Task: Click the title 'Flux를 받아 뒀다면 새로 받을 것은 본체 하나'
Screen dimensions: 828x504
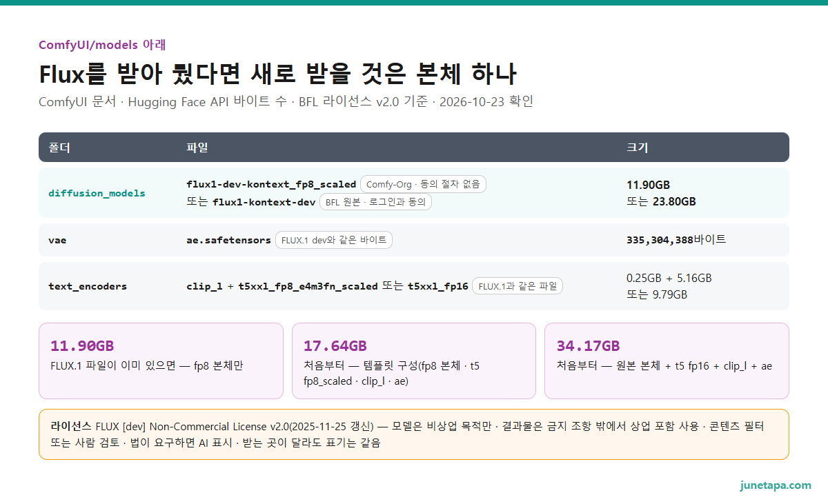Action: (277, 73)
